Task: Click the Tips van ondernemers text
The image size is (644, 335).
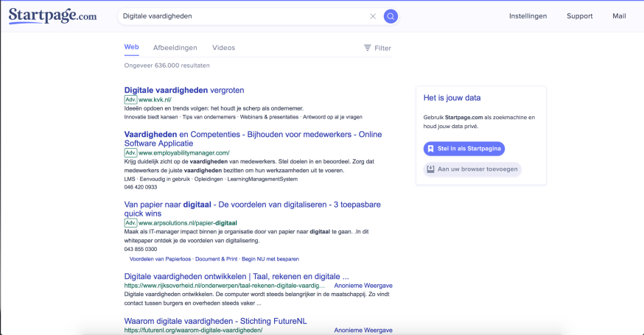Action: click(x=209, y=117)
